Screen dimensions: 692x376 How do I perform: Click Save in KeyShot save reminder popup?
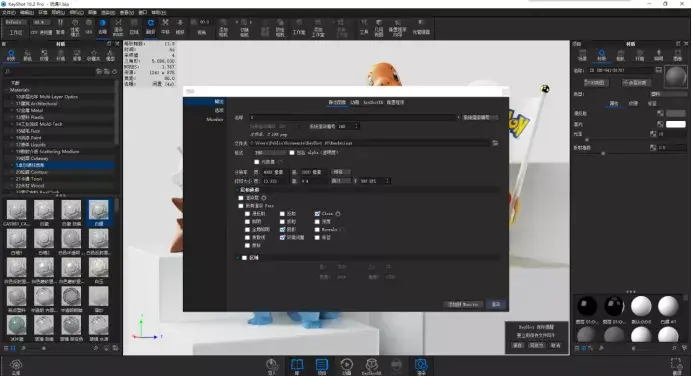pyautogui.click(x=517, y=346)
